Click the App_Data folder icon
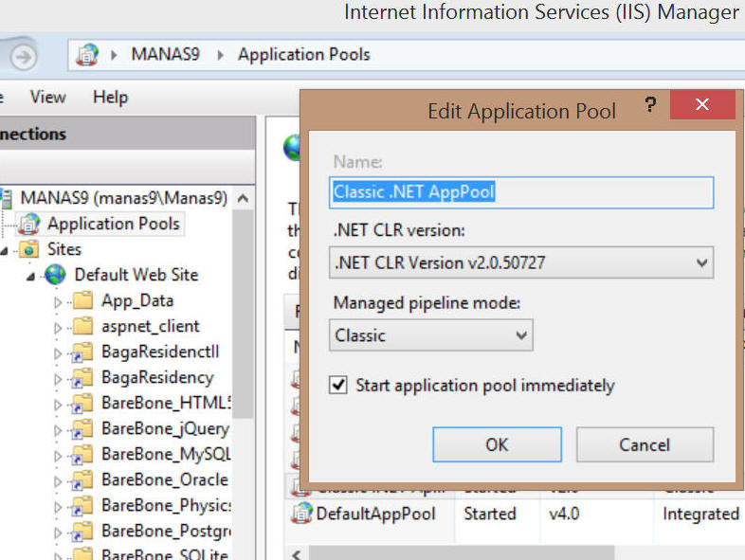 (82, 300)
